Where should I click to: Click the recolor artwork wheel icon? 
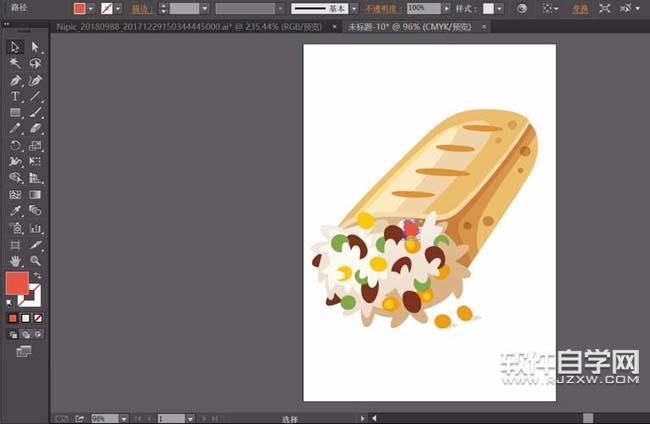(x=522, y=8)
